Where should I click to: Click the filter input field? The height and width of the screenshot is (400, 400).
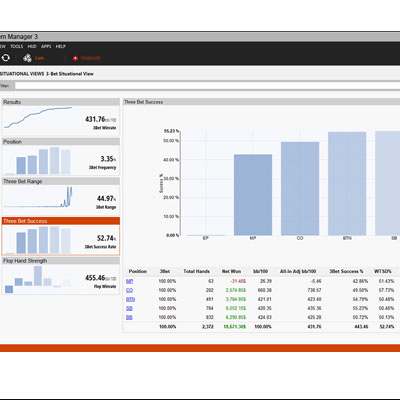207,86
